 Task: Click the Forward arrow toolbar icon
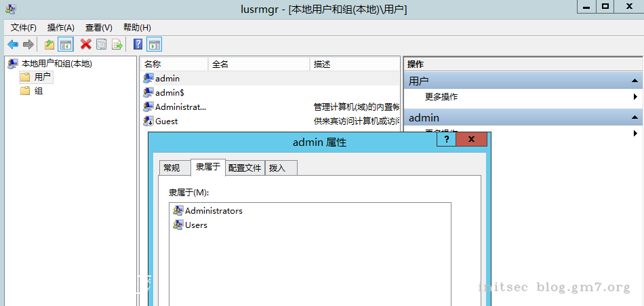click(x=28, y=45)
